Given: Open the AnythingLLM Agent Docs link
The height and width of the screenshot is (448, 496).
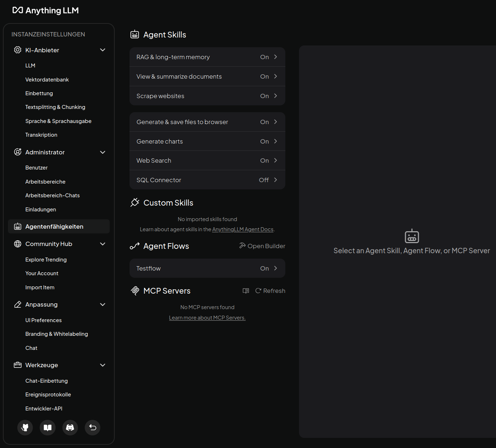Looking at the screenshot, I should click(243, 229).
